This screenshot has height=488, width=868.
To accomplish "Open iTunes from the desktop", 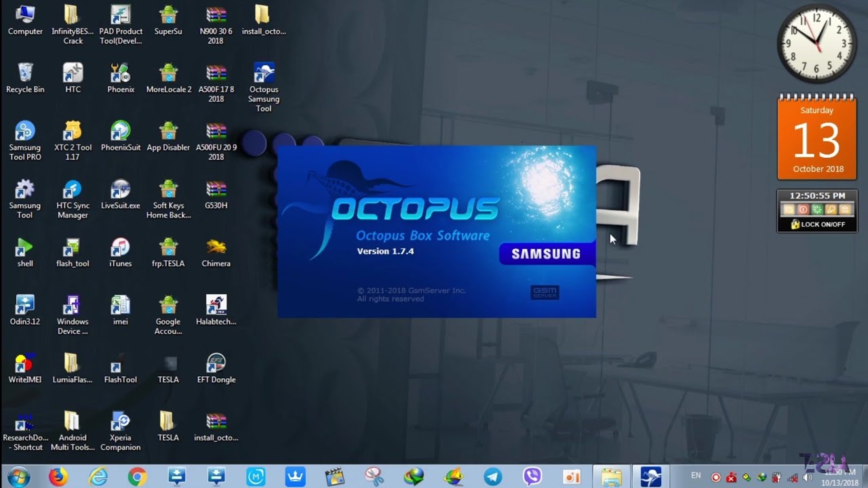I will click(x=121, y=252).
